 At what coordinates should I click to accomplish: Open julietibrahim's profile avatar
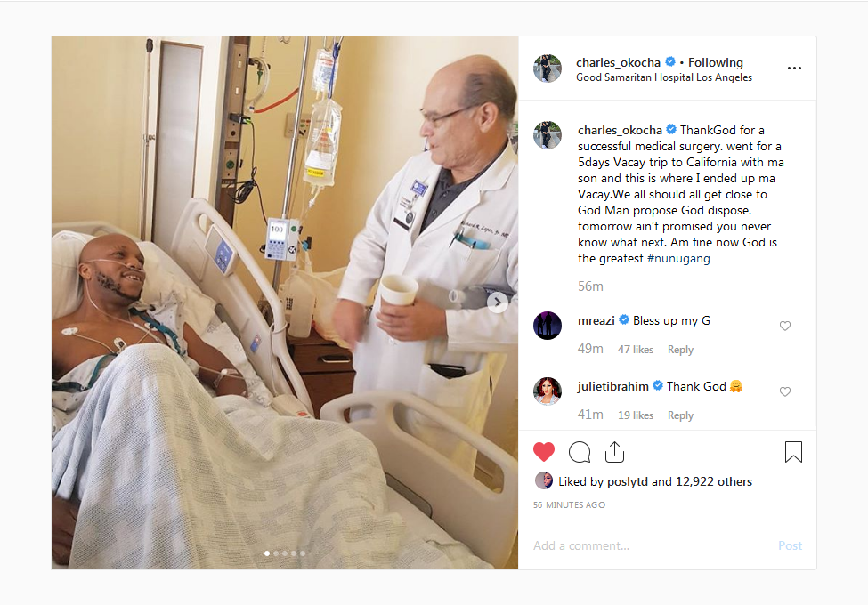[547, 391]
